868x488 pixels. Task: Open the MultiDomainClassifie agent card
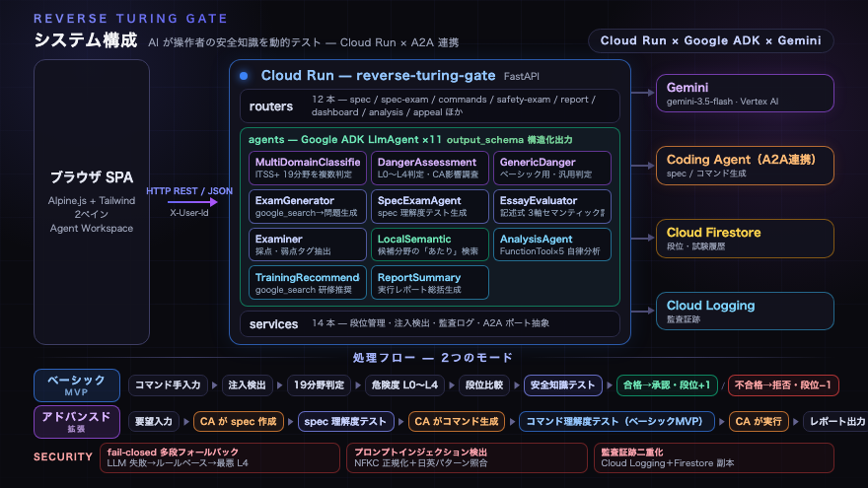[308, 168]
